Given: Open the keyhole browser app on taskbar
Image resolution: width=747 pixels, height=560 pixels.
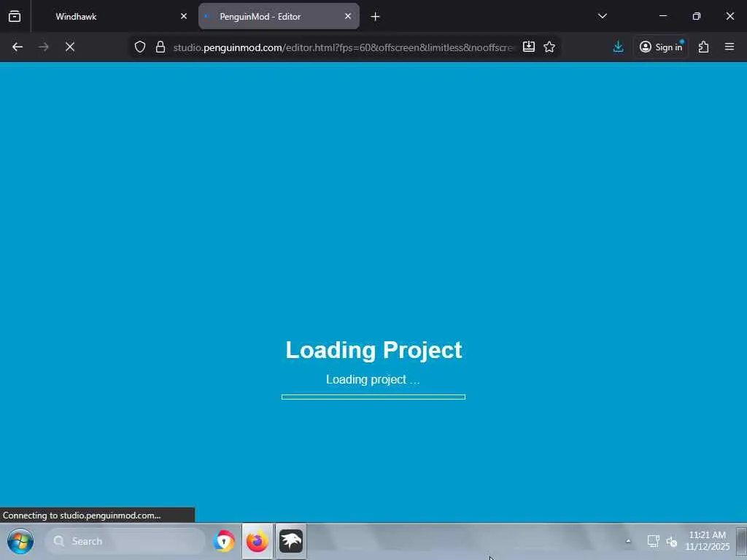Looking at the screenshot, I should (224, 542).
